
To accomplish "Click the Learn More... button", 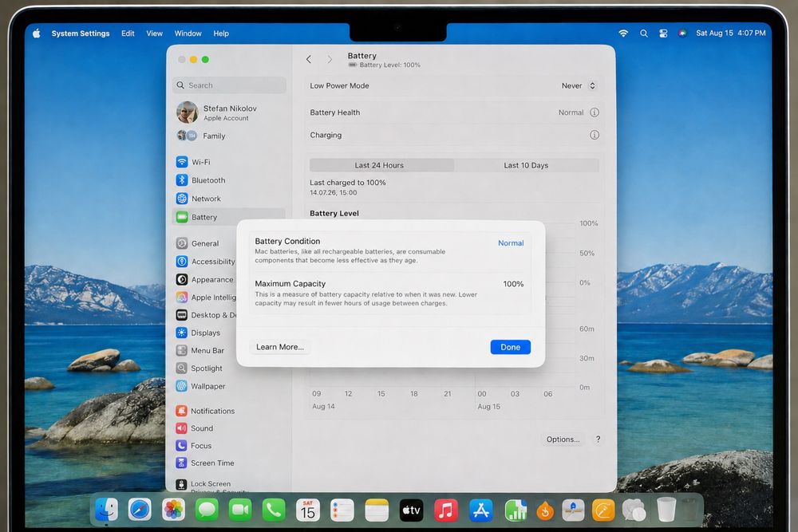I will tap(280, 347).
